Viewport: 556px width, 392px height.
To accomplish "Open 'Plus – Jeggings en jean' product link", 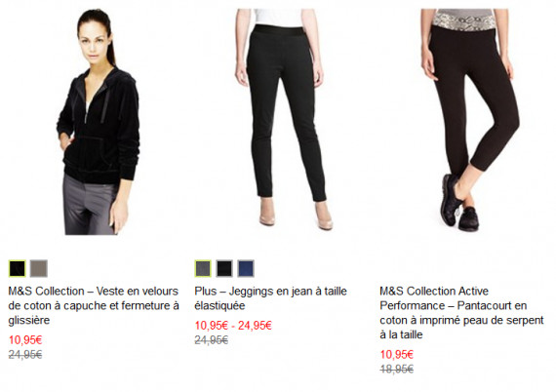I will point(270,298).
